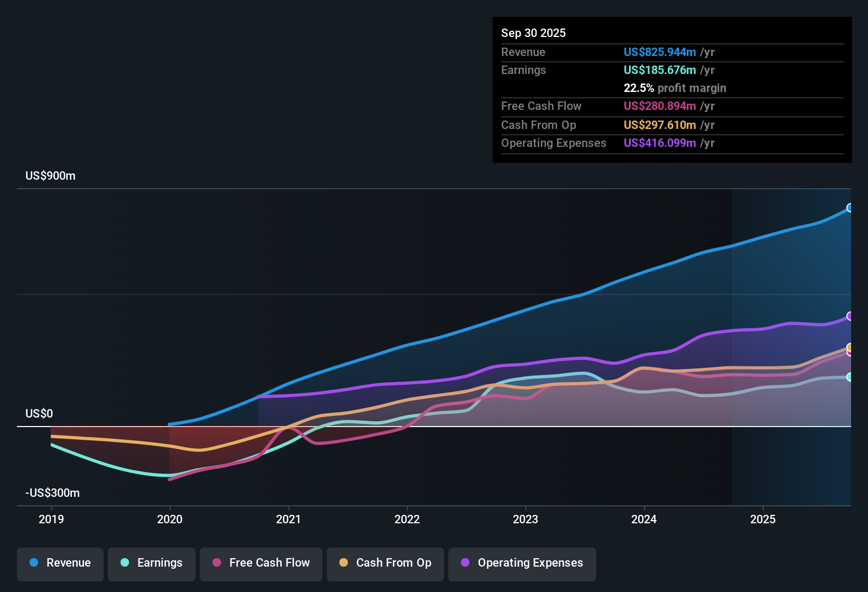Click the blue Revenue endpoint marker

(849, 208)
